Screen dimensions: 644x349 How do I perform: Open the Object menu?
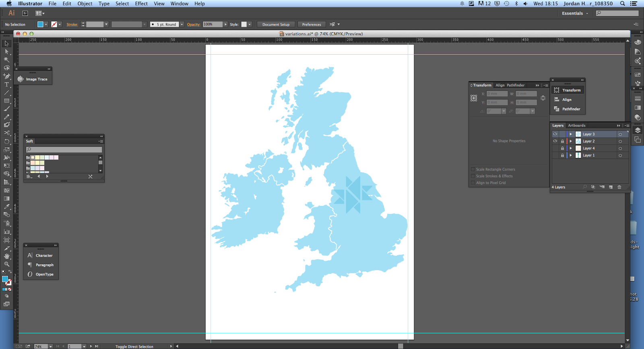point(85,4)
